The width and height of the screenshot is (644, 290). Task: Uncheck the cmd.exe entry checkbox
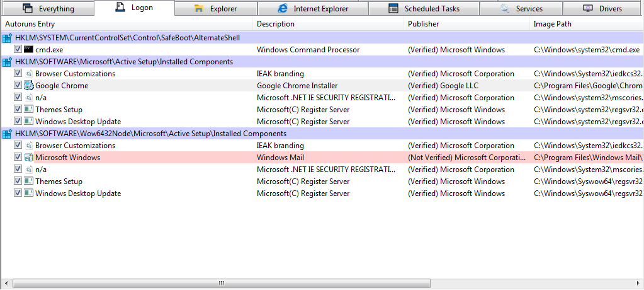18,49
